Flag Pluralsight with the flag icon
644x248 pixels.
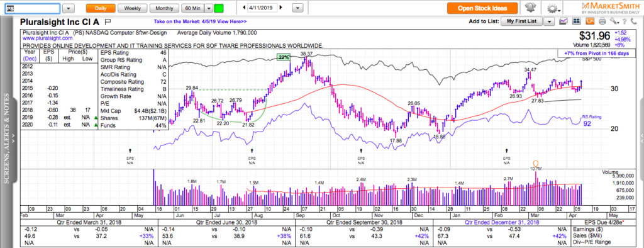(108, 21)
